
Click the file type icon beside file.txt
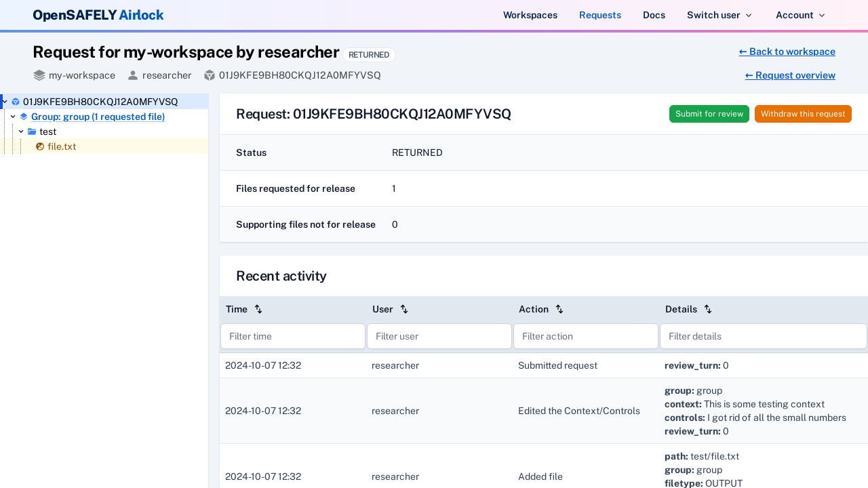click(x=39, y=146)
